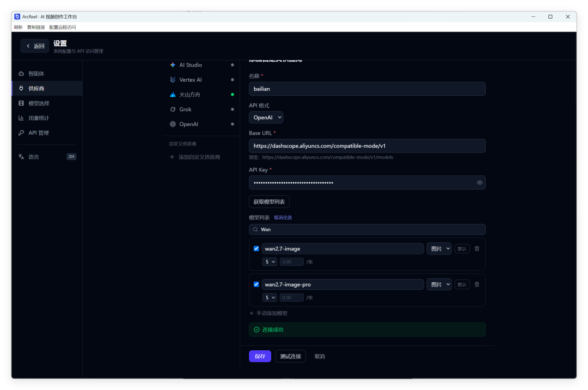Click the 保存 button
This screenshot has height=390, width=588.
(260, 356)
